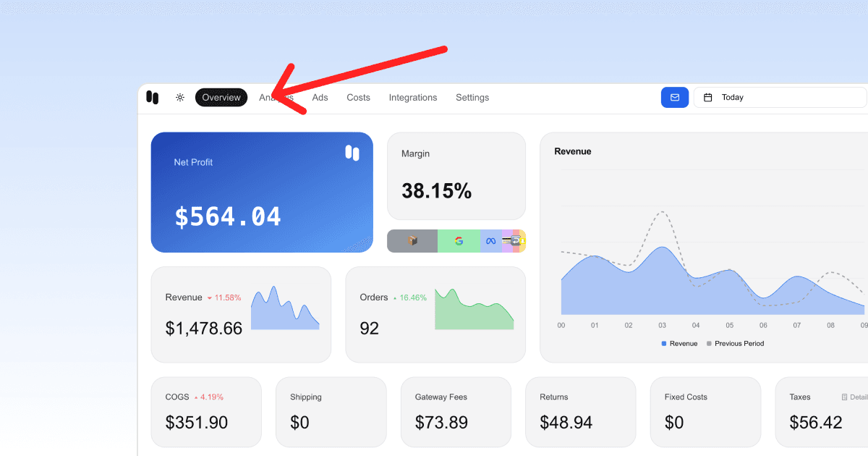The height and width of the screenshot is (456, 868).
Task: Select the Snapchat icon in the breakdown bar
Action: pos(523,240)
